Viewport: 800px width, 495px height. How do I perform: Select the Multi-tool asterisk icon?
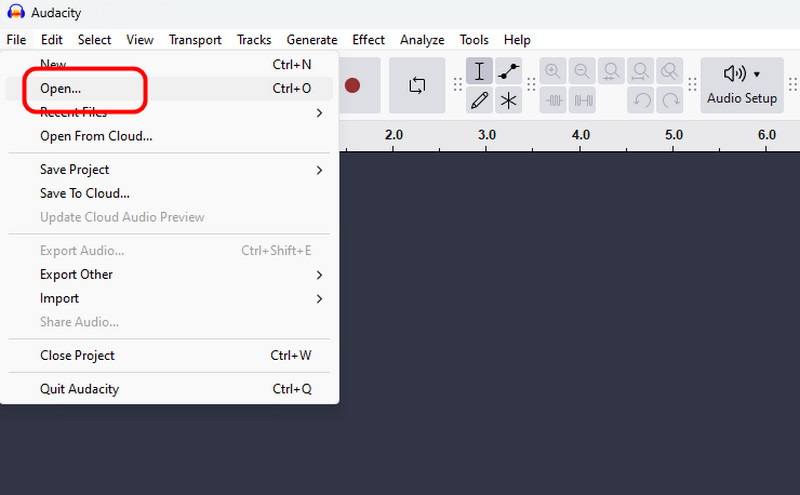[508, 100]
